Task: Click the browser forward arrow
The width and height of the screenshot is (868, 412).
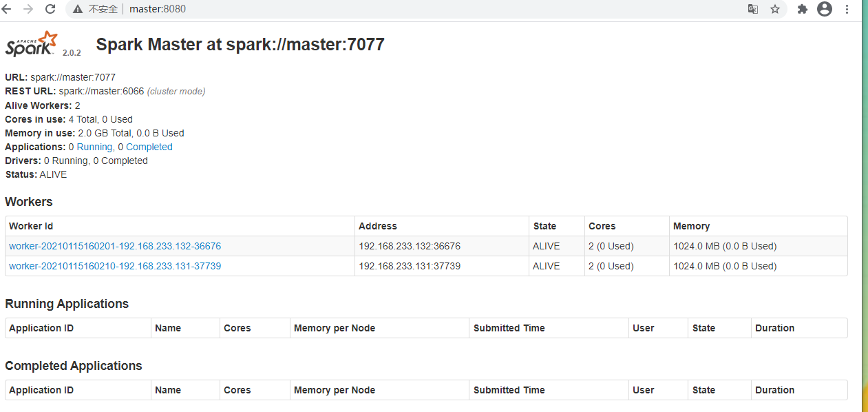Action: pos(28,9)
